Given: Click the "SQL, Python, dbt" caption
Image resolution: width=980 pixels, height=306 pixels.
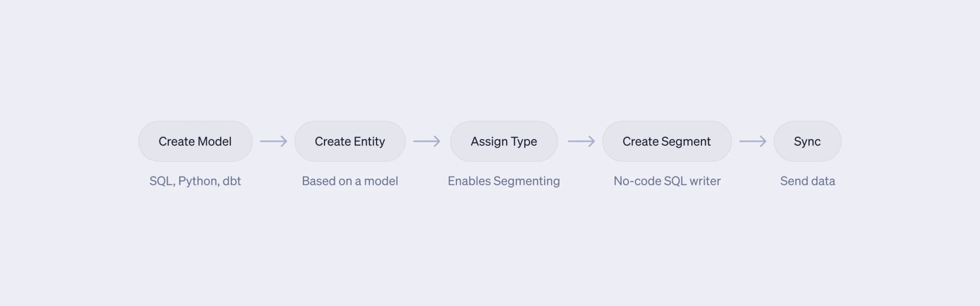Looking at the screenshot, I should click(195, 181).
